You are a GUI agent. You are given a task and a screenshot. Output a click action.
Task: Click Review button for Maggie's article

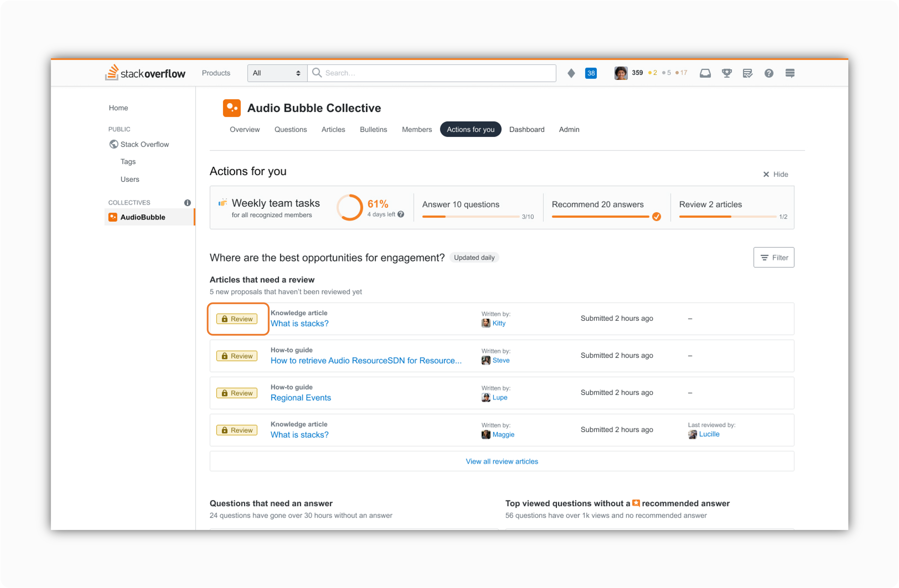coord(237,430)
